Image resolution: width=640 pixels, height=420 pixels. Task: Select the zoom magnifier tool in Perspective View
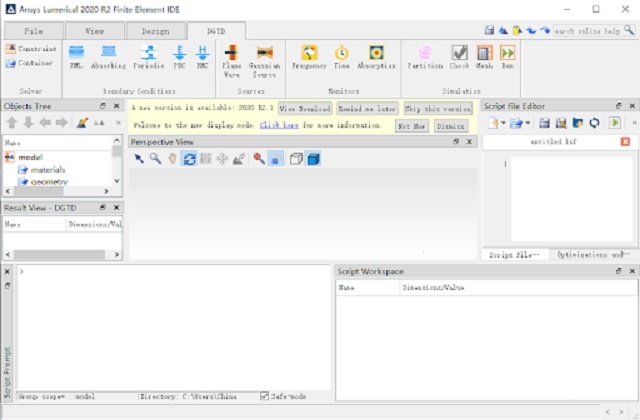click(155, 159)
